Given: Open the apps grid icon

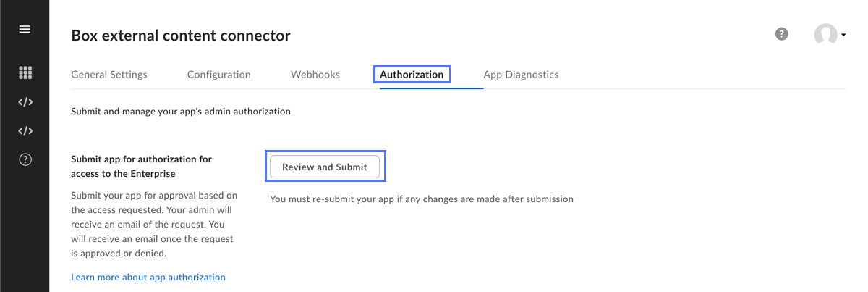Looking at the screenshot, I should (25, 72).
